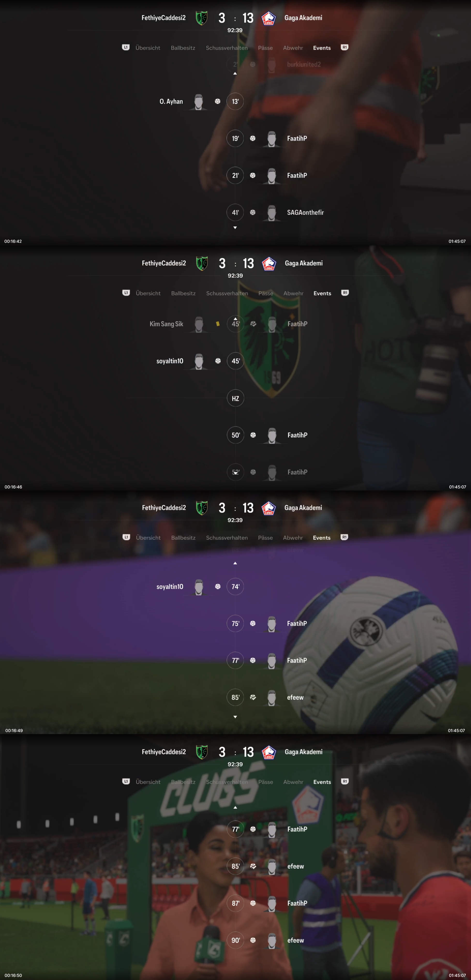This screenshot has height=980, width=471.
Task: Expand events below the 41' SAGAonthefir entry
Action: [x=235, y=228]
